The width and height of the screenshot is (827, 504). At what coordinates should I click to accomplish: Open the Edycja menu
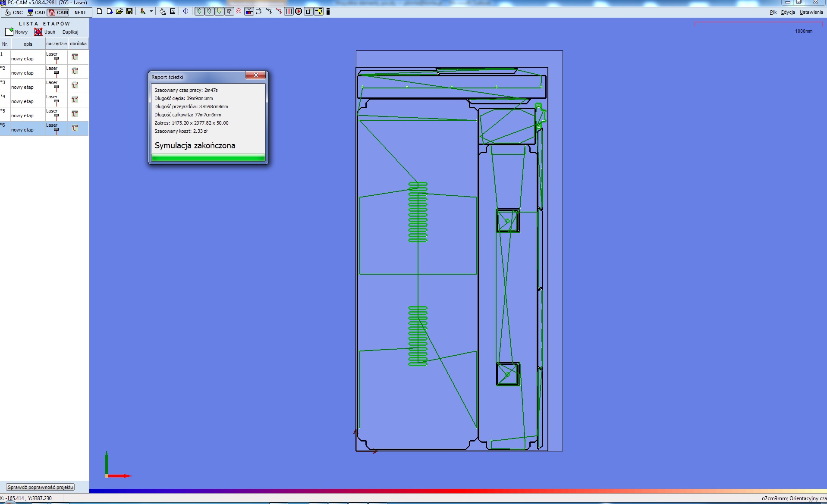[x=788, y=12]
